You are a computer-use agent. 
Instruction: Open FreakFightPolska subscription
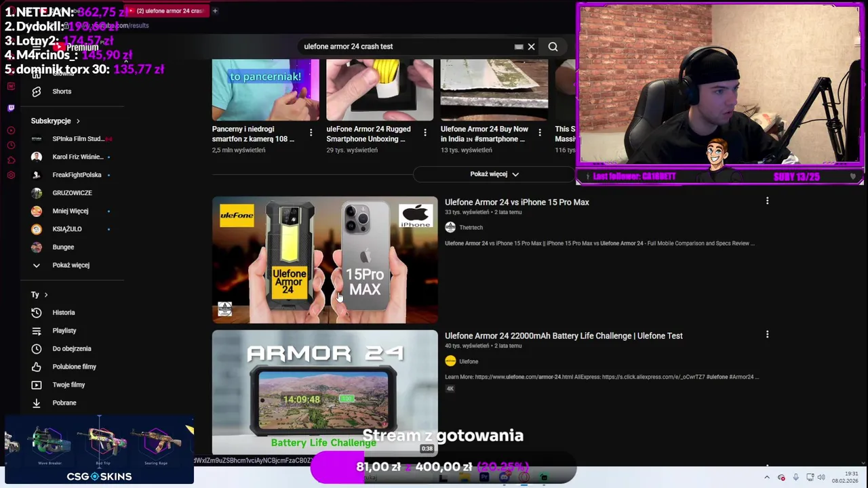pyautogui.click(x=76, y=175)
